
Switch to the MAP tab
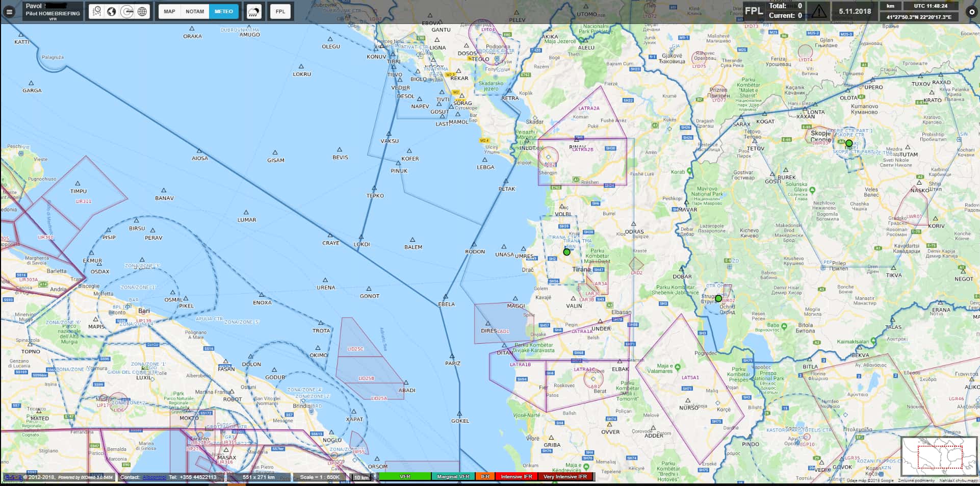[169, 11]
